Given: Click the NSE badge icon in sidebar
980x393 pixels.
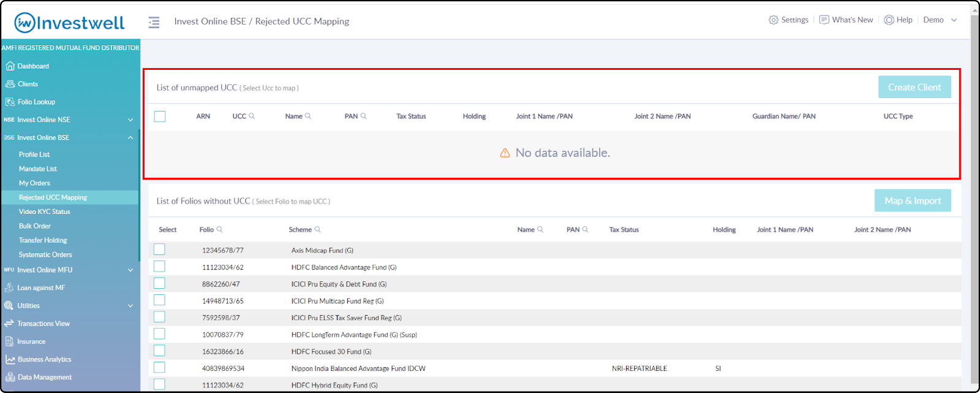Looking at the screenshot, I should [9, 120].
